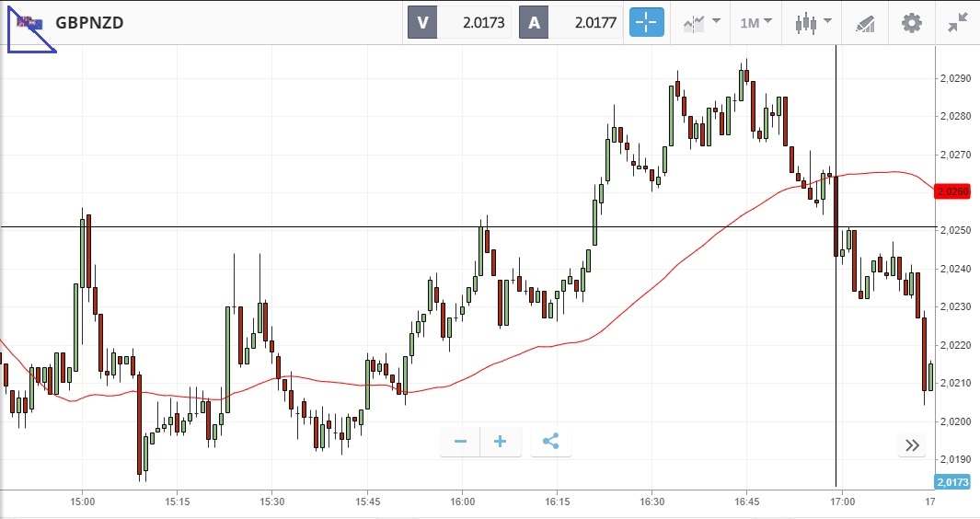Collapse the chart from fullscreen
The image size is (980, 519).
958,23
